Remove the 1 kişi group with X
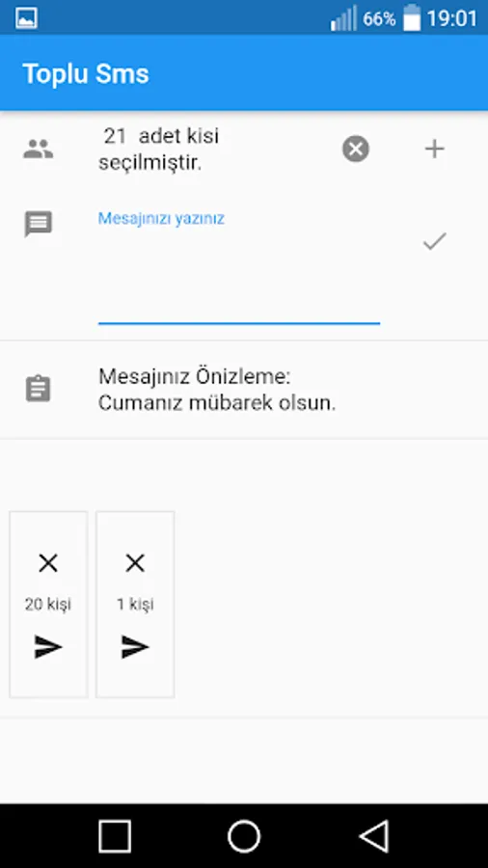Screen dimensions: 488x868 click(135, 563)
